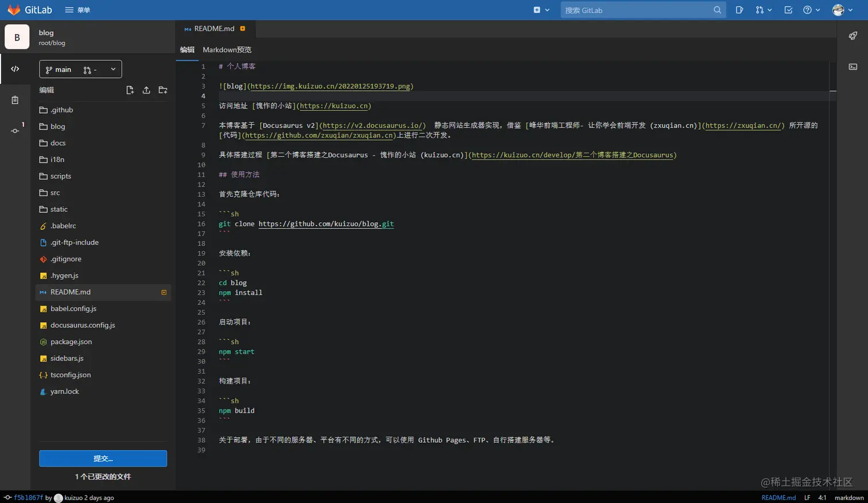
Task: Open the main branch selector dropdown
Action: [80, 69]
